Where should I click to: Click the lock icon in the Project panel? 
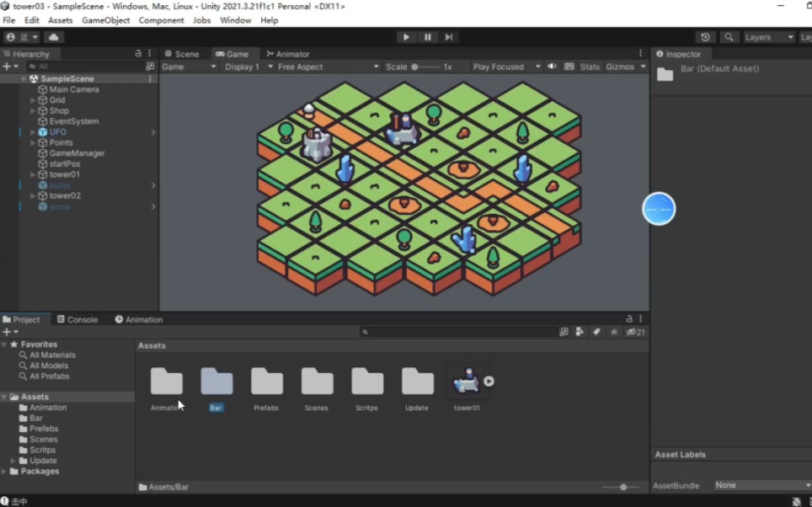[628, 318]
